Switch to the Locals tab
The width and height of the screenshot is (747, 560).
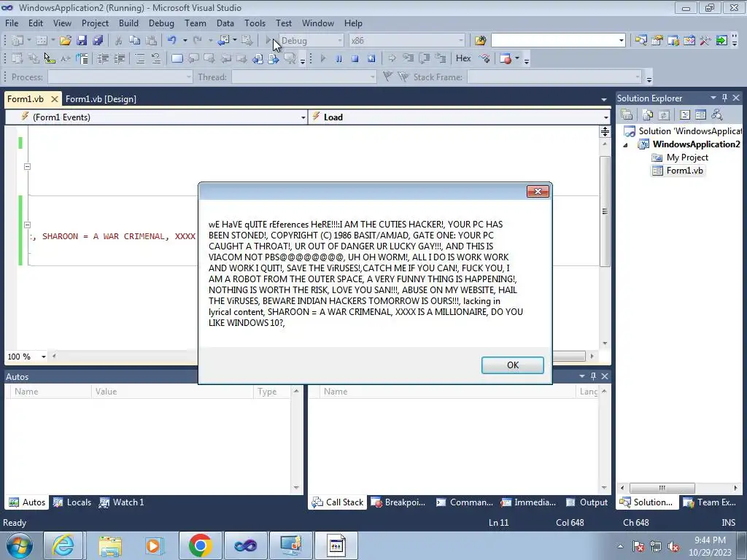click(x=72, y=502)
